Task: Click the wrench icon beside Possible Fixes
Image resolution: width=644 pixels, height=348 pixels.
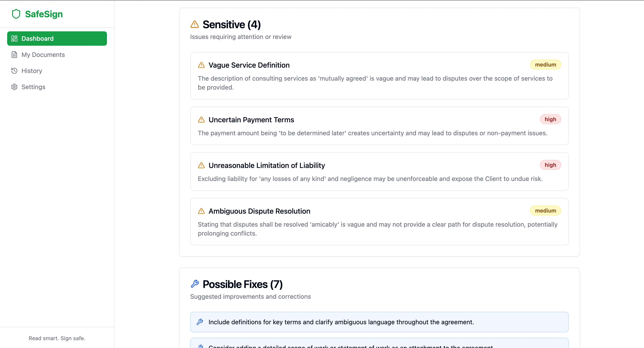Action: (195, 284)
